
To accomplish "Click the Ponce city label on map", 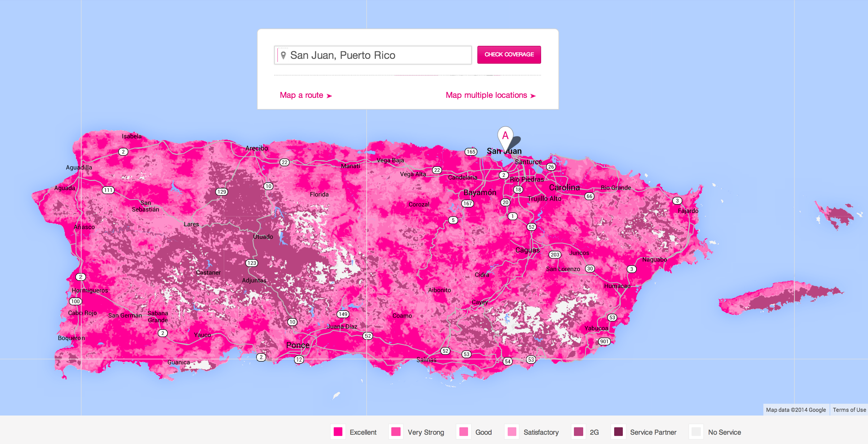I will click(x=297, y=345).
